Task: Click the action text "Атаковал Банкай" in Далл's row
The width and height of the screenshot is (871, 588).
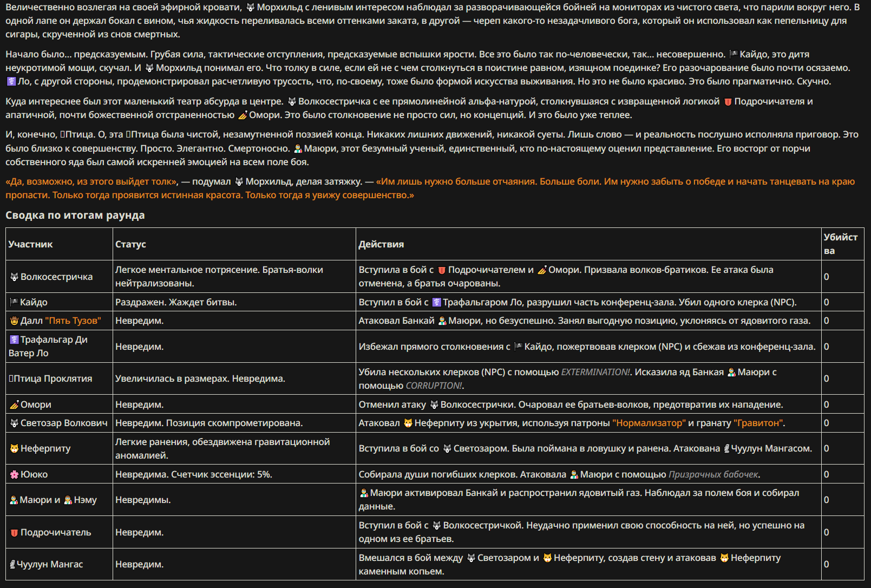Action: 396,321
